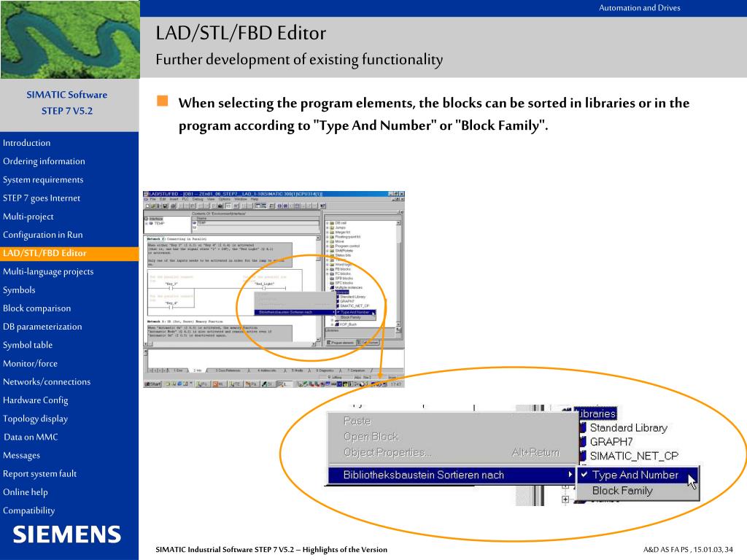Open 6: Diagnostics output tab

(326, 370)
